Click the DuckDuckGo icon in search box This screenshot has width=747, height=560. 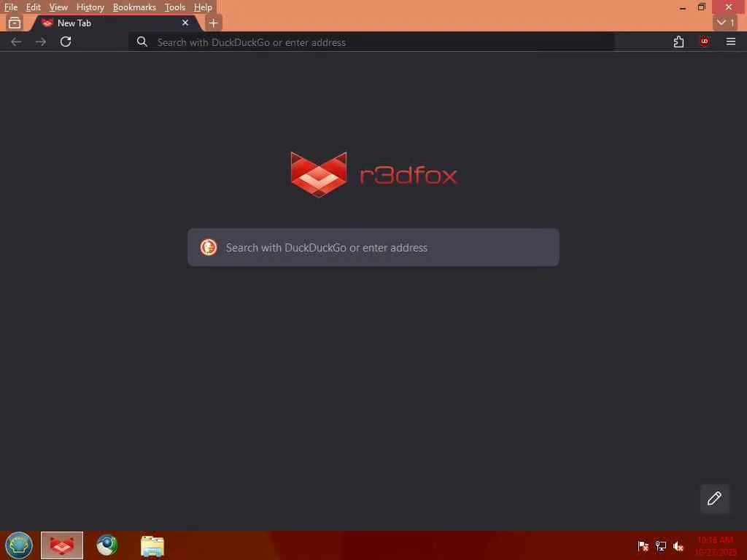(208, 247)
